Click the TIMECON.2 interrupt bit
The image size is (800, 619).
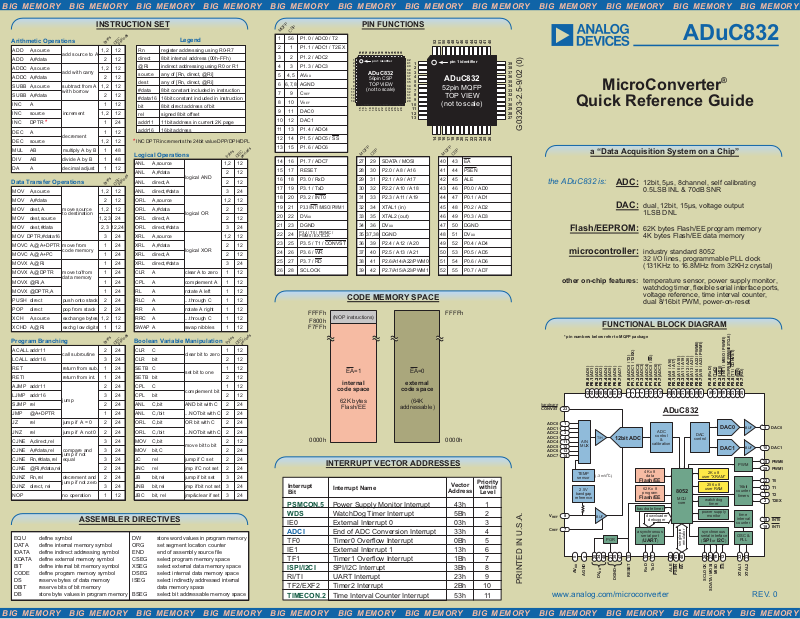(306, 595)
